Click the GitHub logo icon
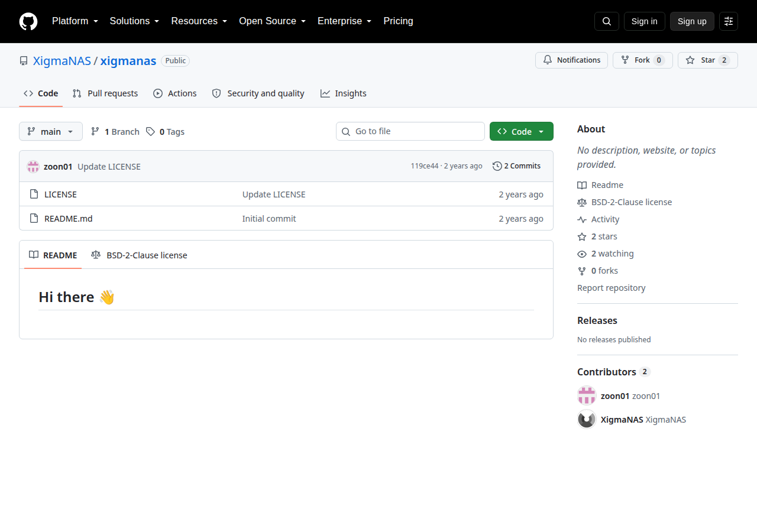Image resolution: width=757 pixels, height=532 pixels. pyautogui.click(x=28, y=21)
